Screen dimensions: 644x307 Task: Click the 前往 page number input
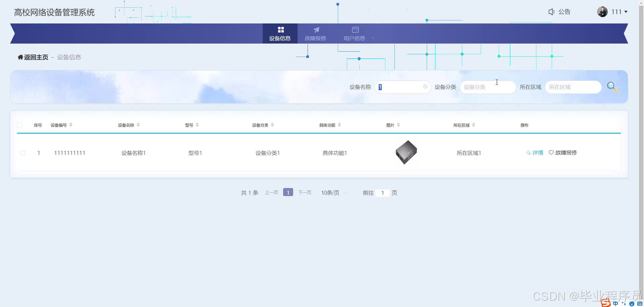point(382,193)
